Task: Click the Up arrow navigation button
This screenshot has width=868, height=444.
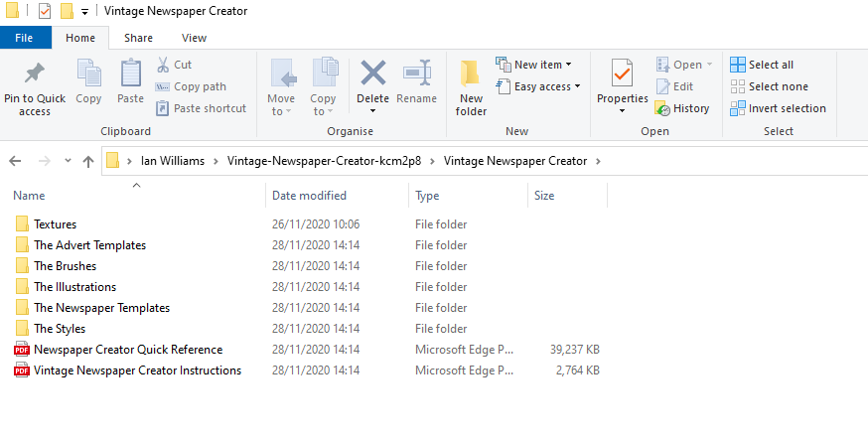Action: pyautogui.click(x=88, y=161)
